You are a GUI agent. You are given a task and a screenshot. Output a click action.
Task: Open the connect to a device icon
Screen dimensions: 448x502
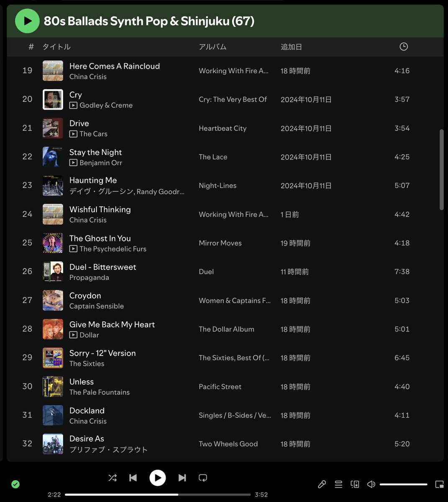point(355,484)
